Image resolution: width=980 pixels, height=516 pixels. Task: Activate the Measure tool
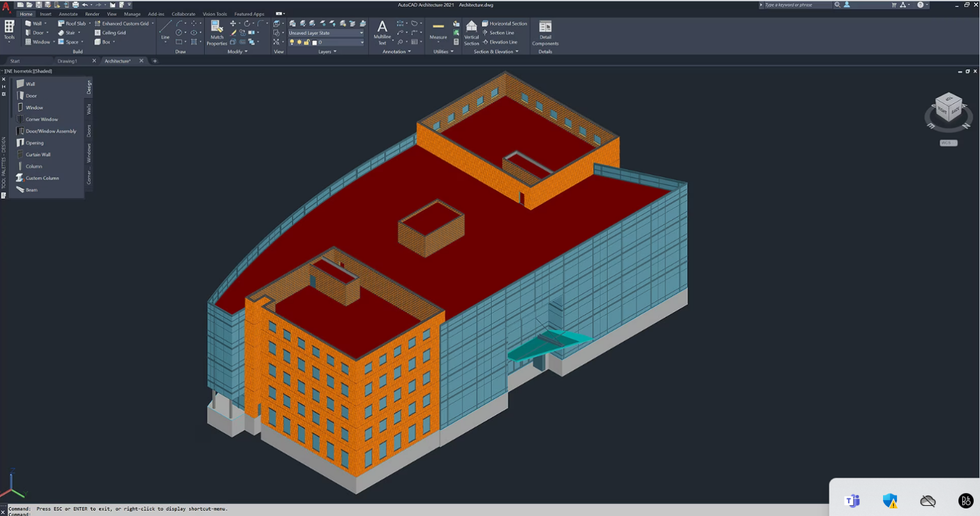click(438, 31)
